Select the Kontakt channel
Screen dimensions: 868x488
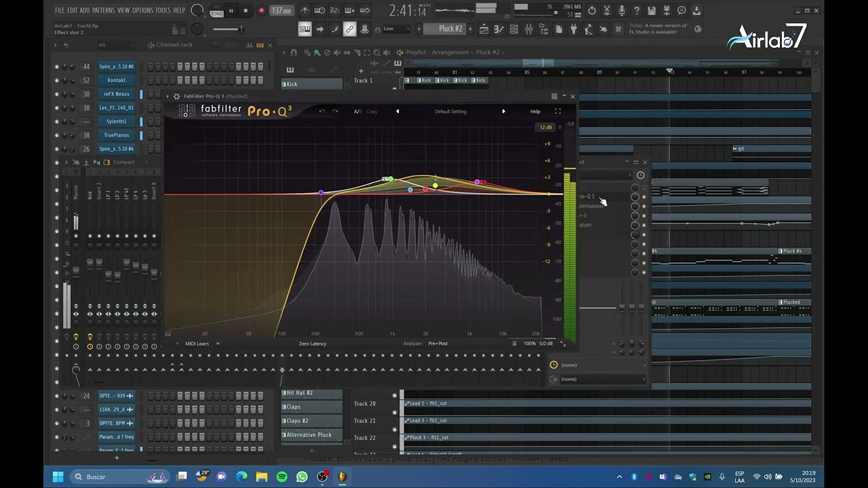117,80
